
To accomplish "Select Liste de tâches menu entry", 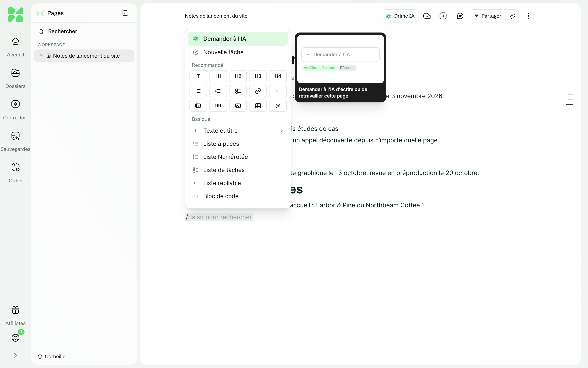I will (x=238, y=170).
